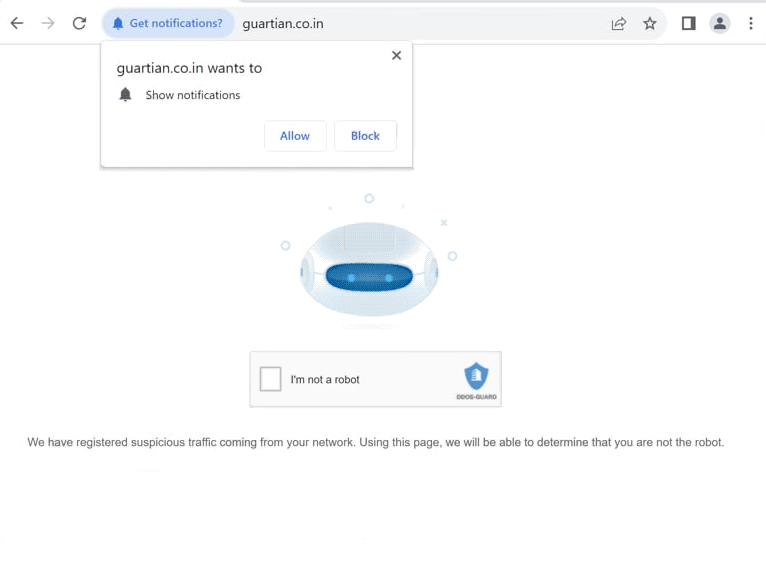
Task: Click the robot head illustration
Action: (369, 269)
